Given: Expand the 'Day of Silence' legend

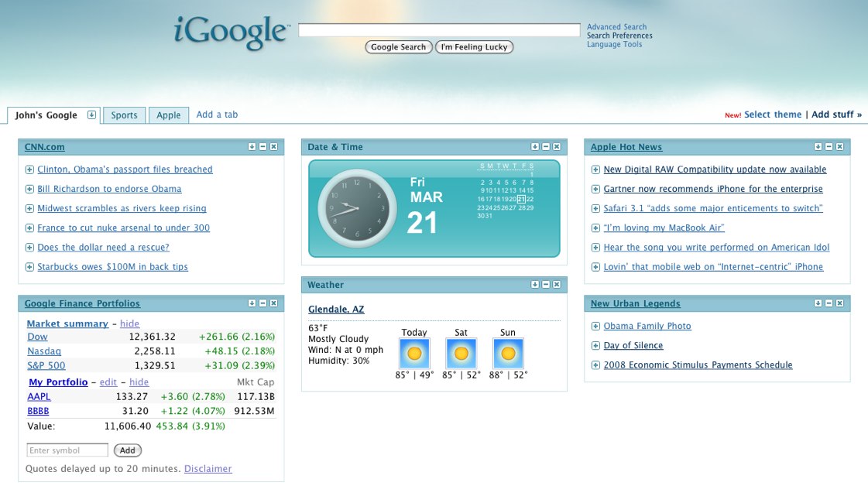Looking at the screenshot, I should click(595, 346).
